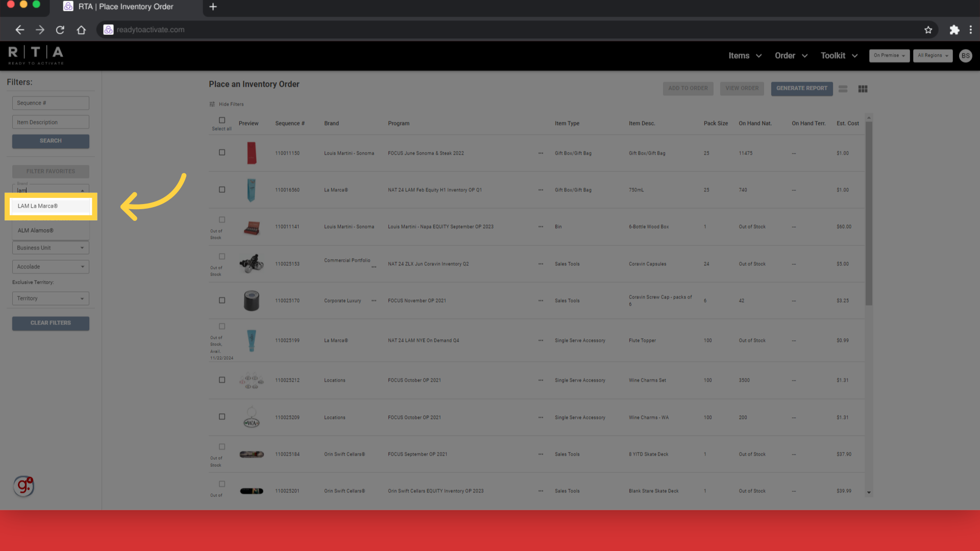Viewport: 980px width, 551px height.
Task: Open the Order menu
Action: point(791,56)
